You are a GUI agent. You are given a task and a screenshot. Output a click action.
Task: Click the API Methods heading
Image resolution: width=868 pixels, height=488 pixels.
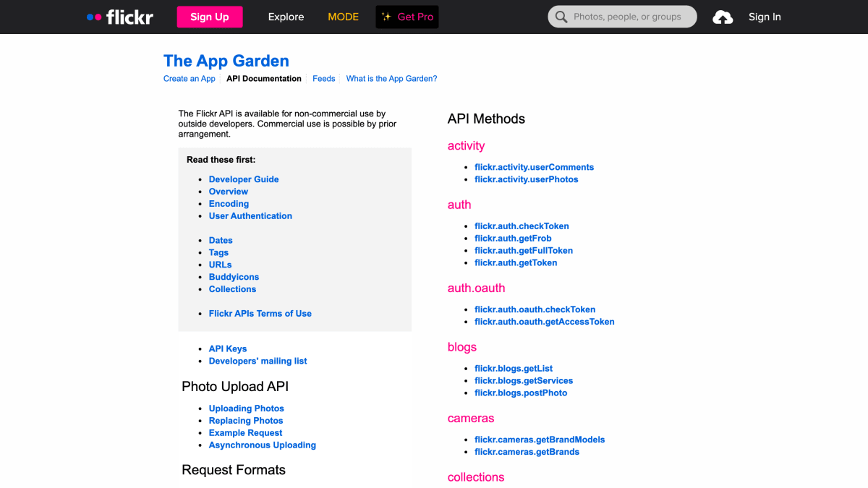click(x=486, y=119)
